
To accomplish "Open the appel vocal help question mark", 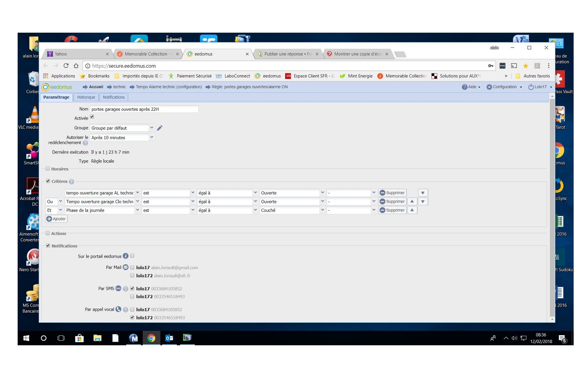I will pos(125,310).
